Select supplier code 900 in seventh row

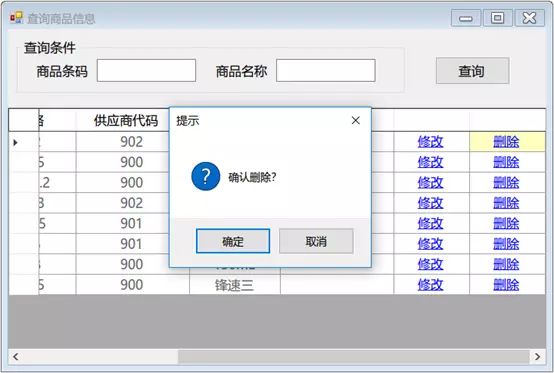(x=132, y=265)
